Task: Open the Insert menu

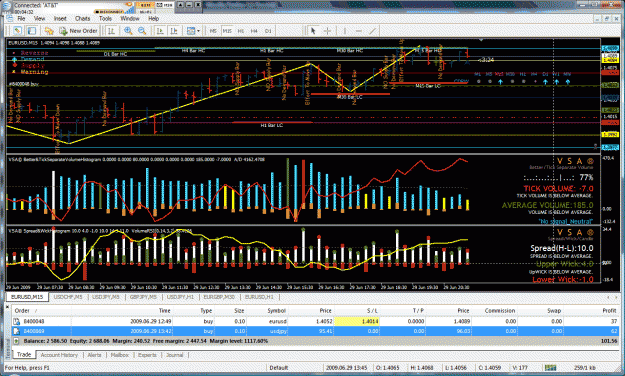Action: [60, 19]
